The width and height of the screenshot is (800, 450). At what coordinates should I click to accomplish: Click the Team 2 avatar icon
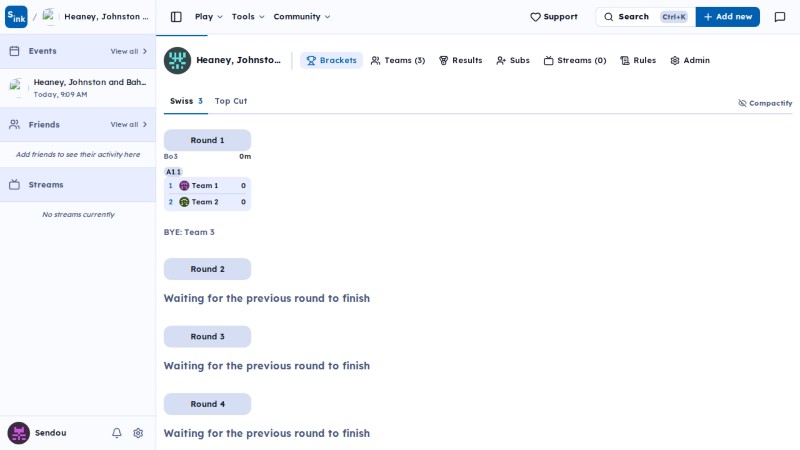[x=184, y=202]
